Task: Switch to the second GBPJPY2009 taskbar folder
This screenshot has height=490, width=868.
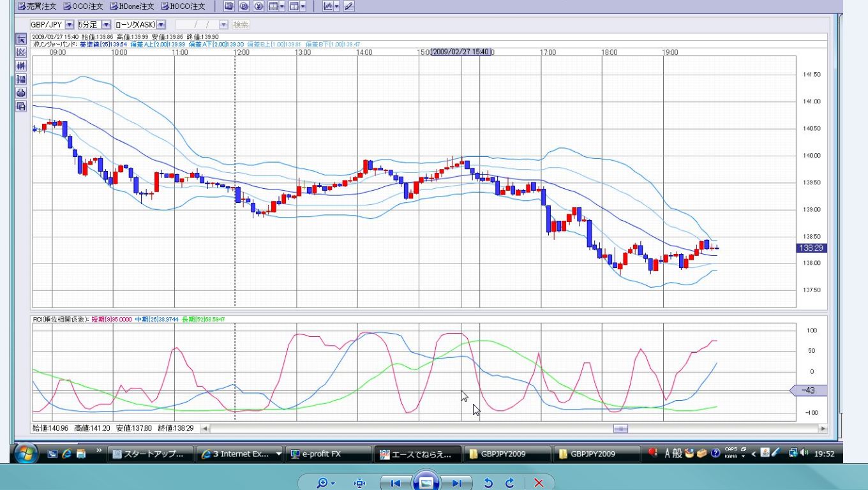Action: 597,454
